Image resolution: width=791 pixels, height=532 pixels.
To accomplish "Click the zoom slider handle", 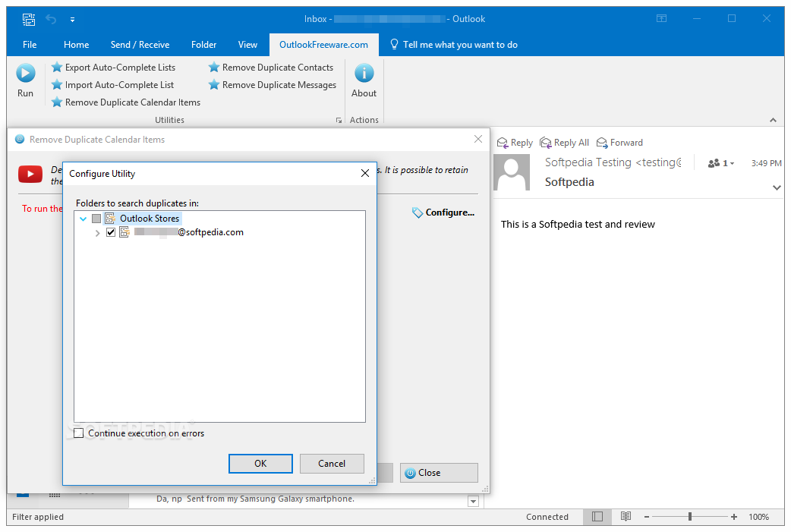I will click(689, 516).
